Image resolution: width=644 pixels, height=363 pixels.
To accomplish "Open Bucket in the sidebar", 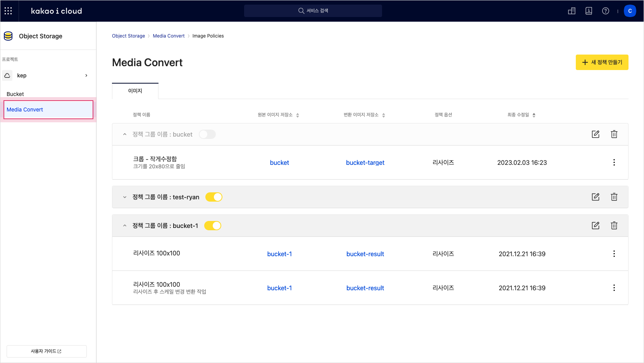I will (x=15, y=94).
